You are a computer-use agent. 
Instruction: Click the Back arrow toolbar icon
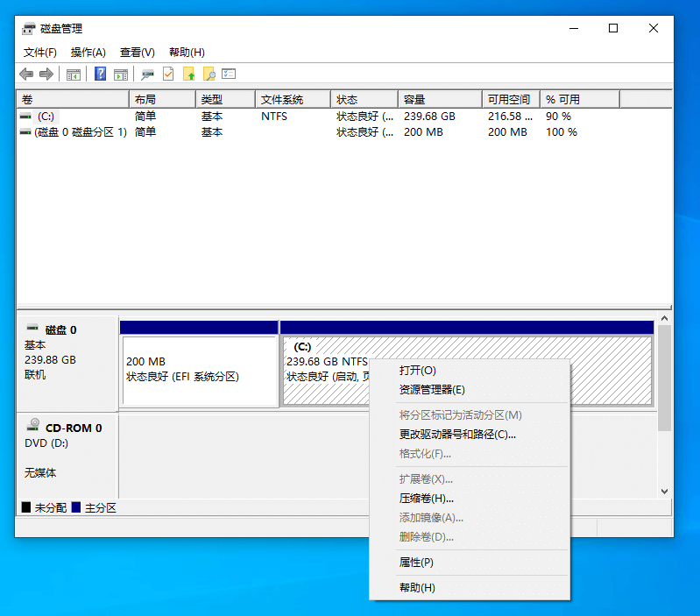tap(26, 74)
